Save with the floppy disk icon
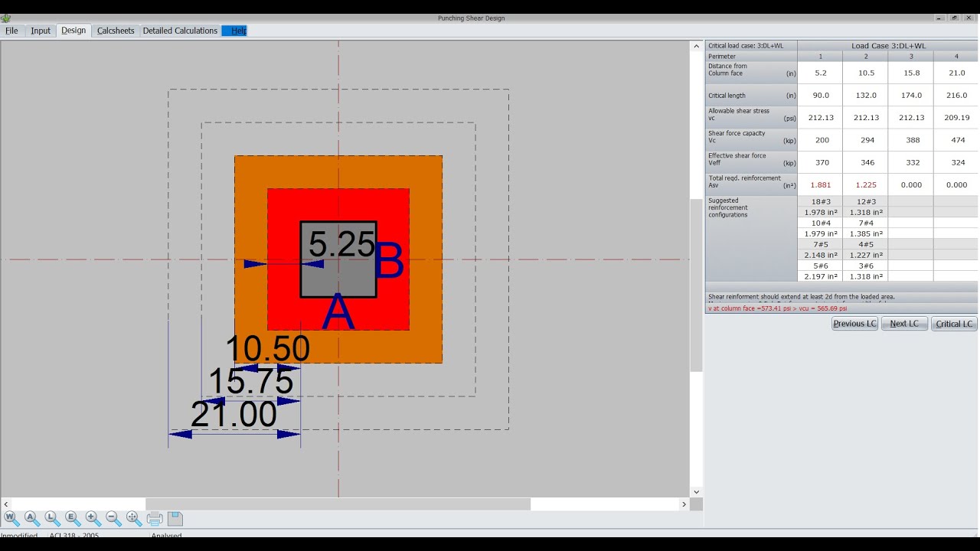 coord(175,518)
